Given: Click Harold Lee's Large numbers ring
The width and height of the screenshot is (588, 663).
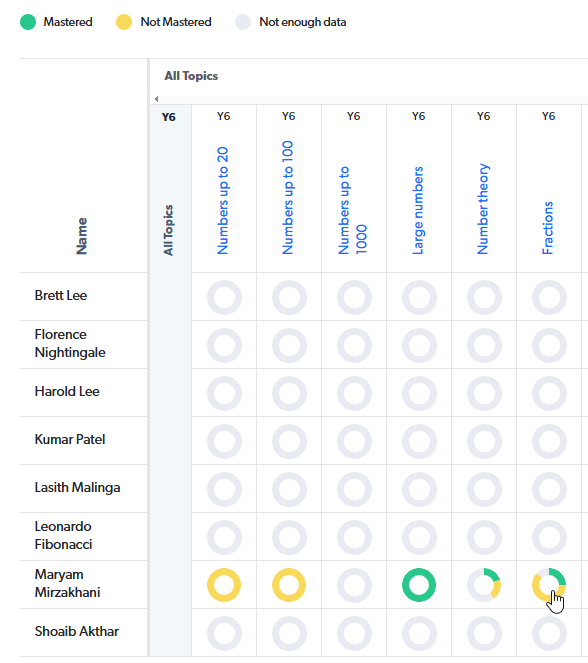Looking at the screenshot, I should 419,393.
